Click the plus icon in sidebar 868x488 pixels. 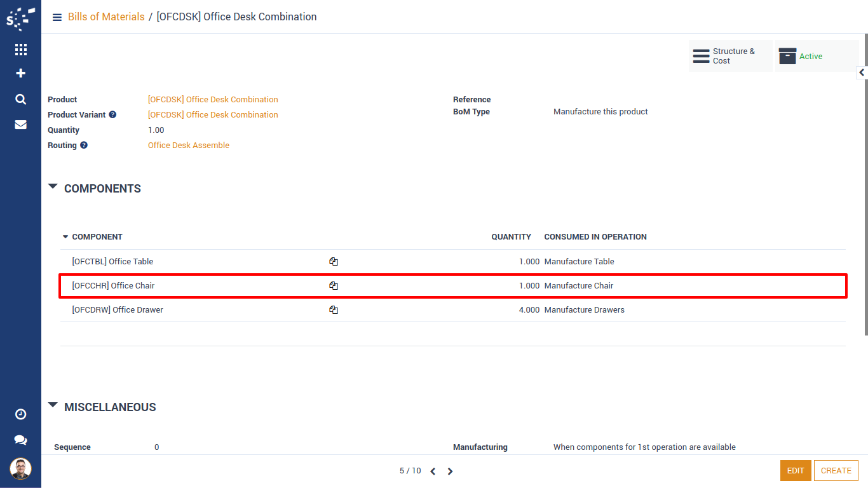[x=20, y=74]
